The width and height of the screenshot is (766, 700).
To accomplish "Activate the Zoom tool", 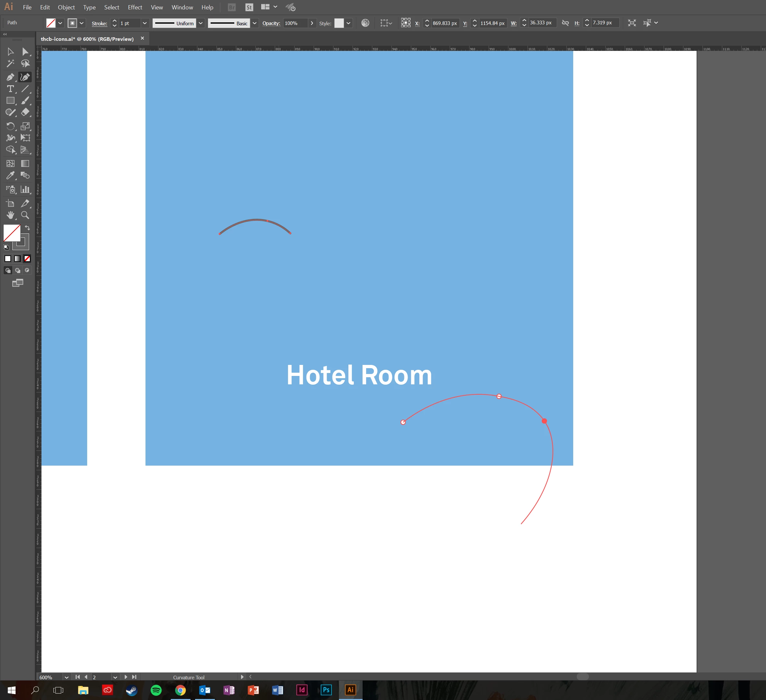I will click(x=25, y=215).
